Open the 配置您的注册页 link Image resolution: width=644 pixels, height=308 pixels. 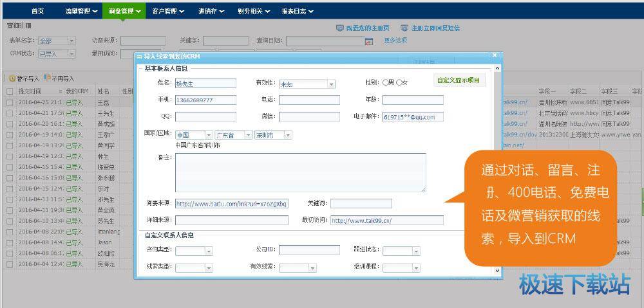368,28
